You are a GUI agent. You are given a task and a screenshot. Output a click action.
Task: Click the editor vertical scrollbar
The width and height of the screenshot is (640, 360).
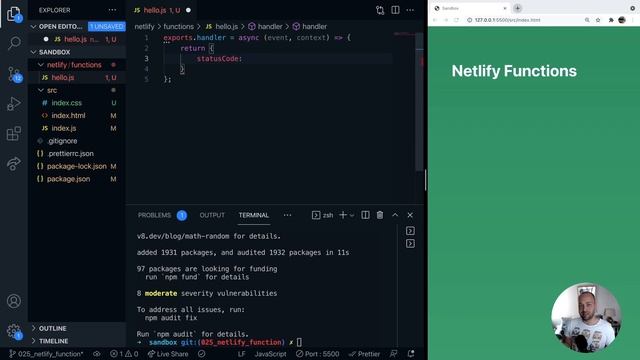tap(420, 102)
